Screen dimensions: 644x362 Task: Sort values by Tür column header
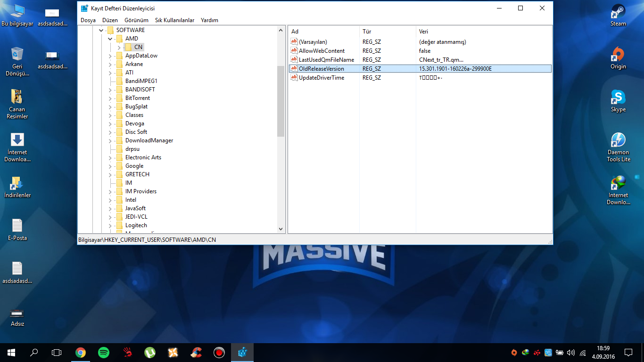(x=388, y=32)
